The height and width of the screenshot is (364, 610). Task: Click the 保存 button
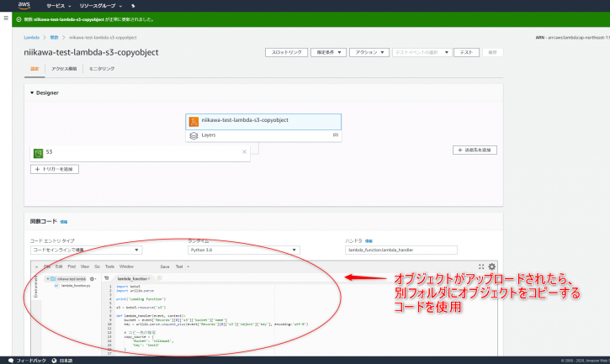tap(492, 52)
